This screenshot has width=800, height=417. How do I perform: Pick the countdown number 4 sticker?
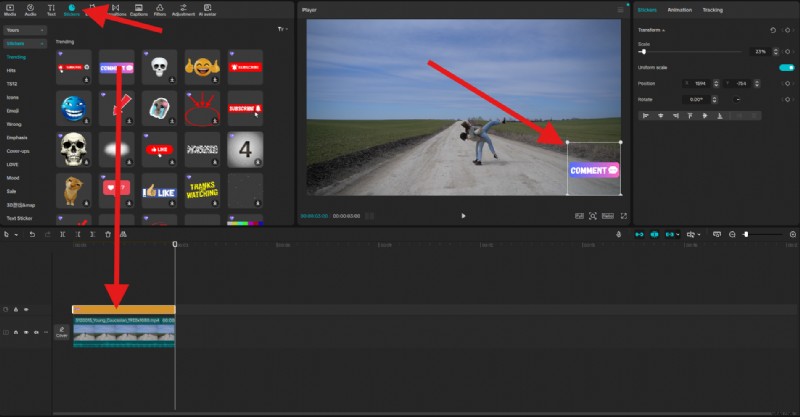245,150
